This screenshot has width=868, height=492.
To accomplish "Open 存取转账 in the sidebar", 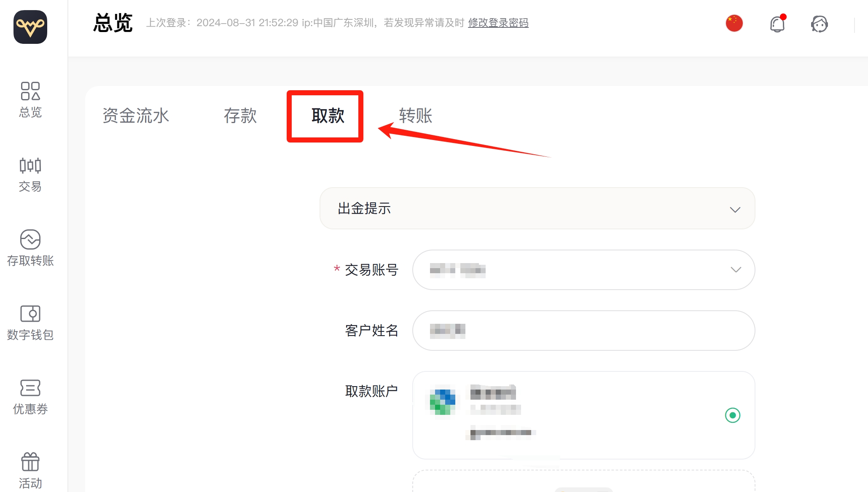I will pos(30,248).
